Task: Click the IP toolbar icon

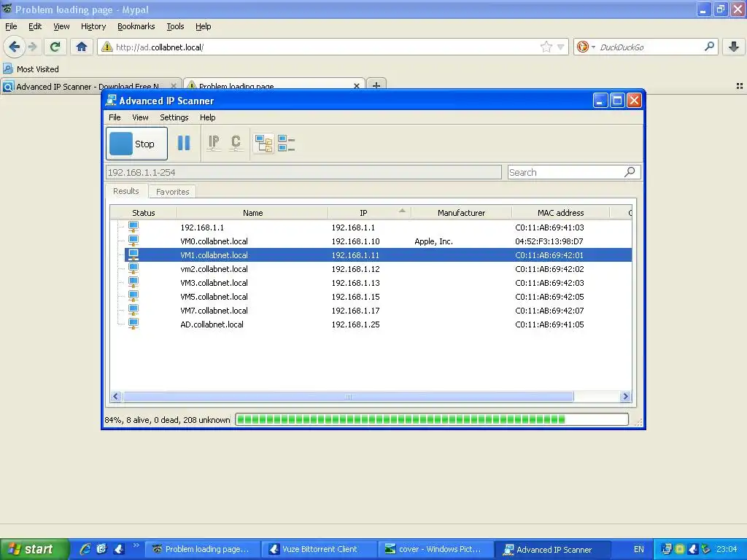Action: [214, 143]
